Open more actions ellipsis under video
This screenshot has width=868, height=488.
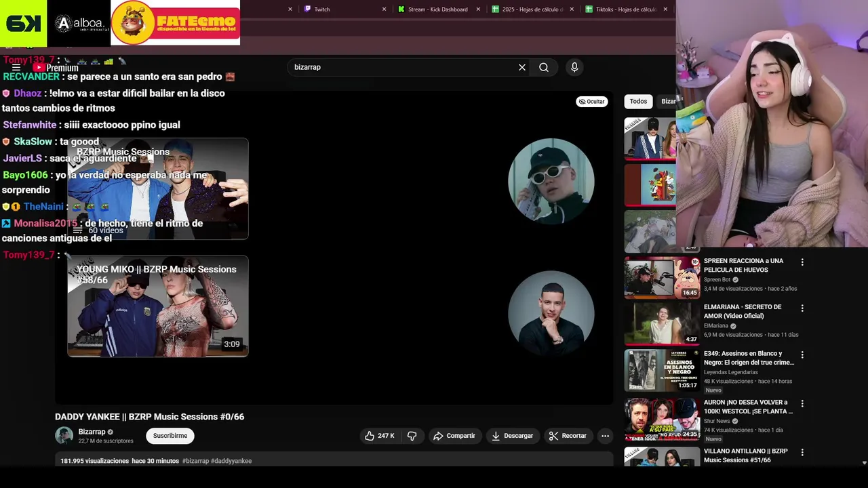[x=606, y=436]
